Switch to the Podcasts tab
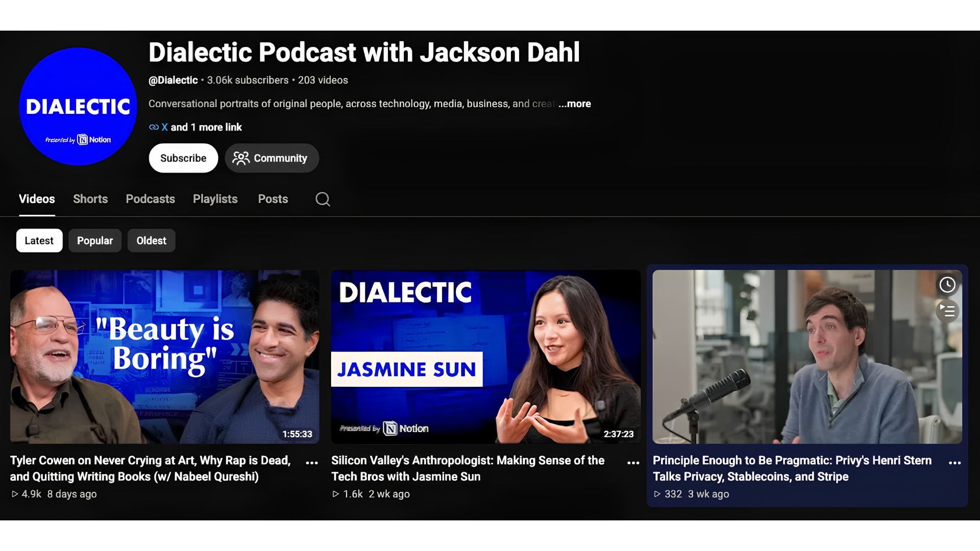 [x=151, y=199]
